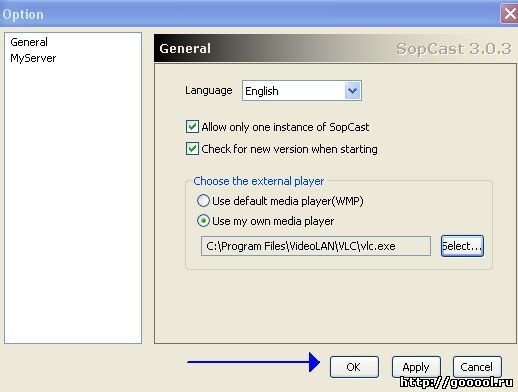Confirm settings with the OK button
This screenshot has width=518, height=392.
click(354, 367)
